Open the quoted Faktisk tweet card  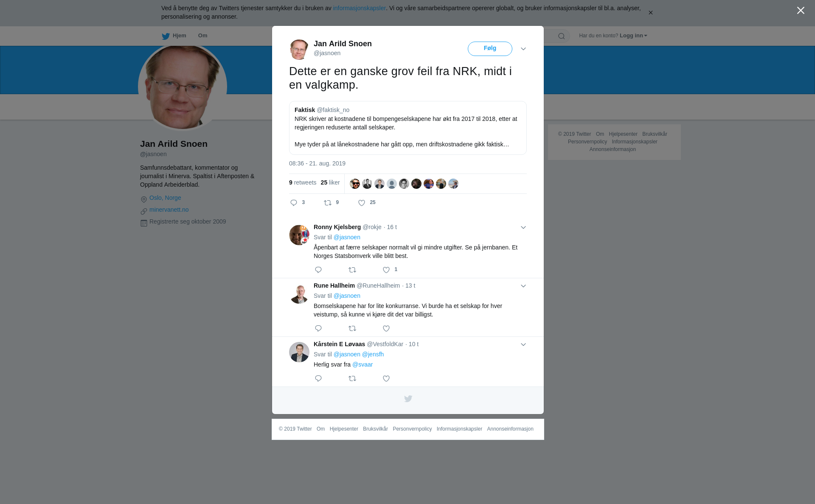(x=408, y=128)
